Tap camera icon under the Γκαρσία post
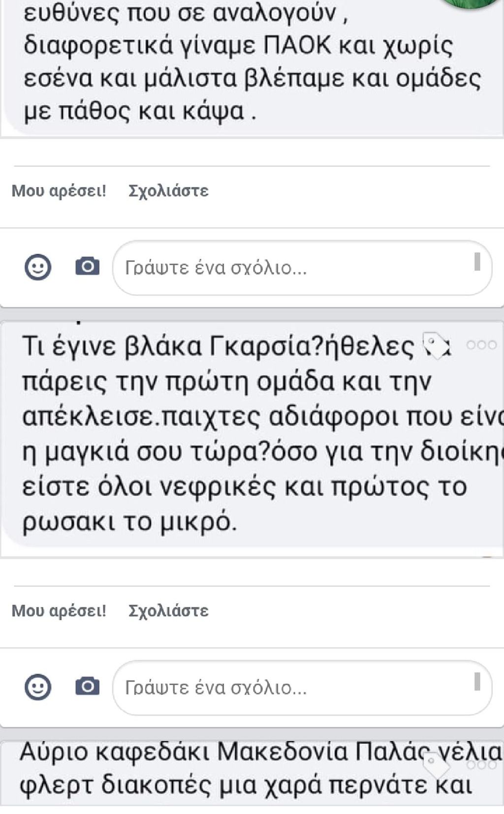Image resolution: width=504 pixels, height=814 pixels. [x=87, y=687]
